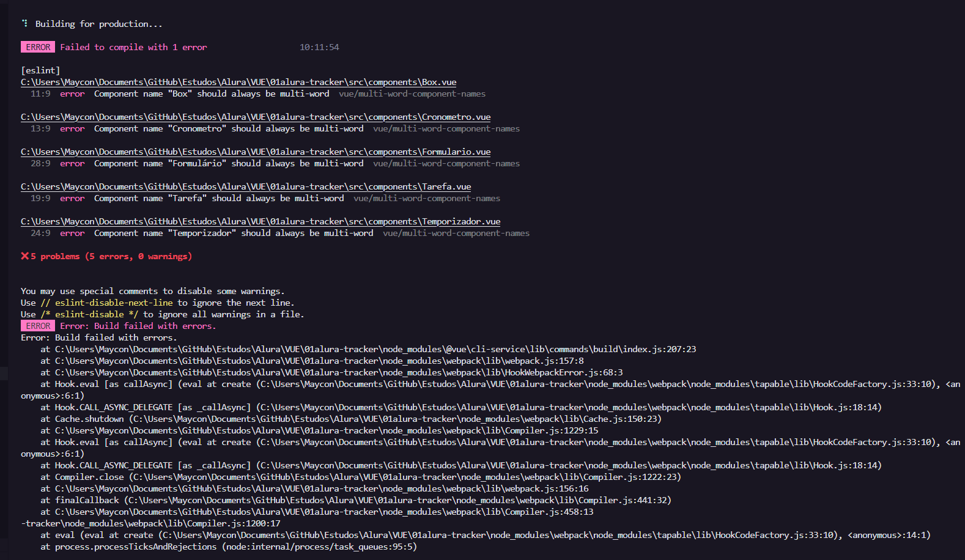Image resolution: width=965 pixels, height=560 pixels.
Task: Click the 'finalCallback' stack trace line
Action: click(x=356, y=500)
